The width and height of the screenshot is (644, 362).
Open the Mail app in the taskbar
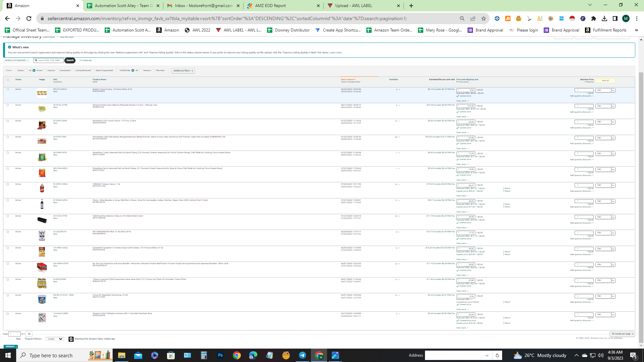[138, 355]
